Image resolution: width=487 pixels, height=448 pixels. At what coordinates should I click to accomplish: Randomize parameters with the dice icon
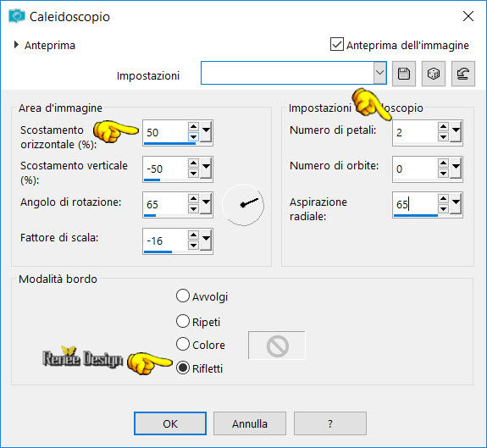coord(434,74)
